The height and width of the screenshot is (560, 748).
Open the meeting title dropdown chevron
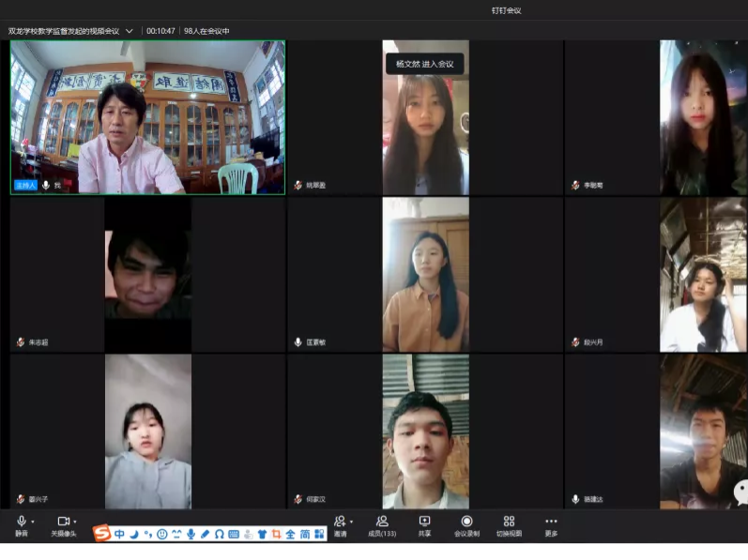click(x=129, y=31)
